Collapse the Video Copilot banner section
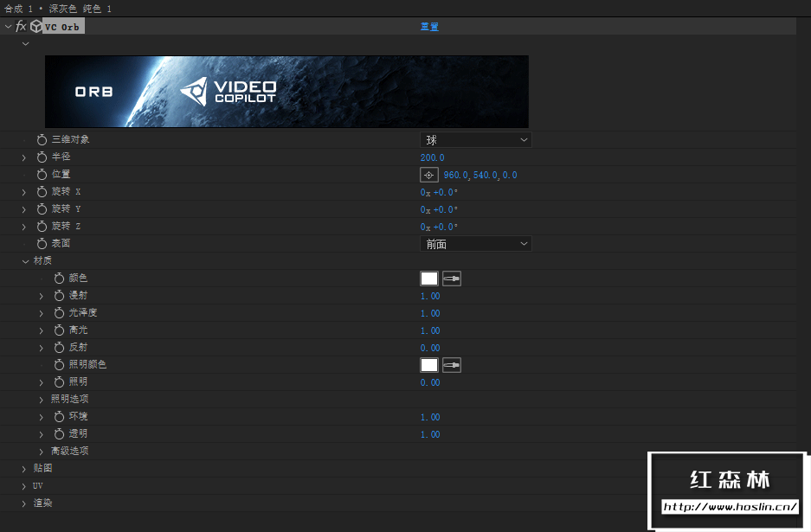 click(25, 44)
